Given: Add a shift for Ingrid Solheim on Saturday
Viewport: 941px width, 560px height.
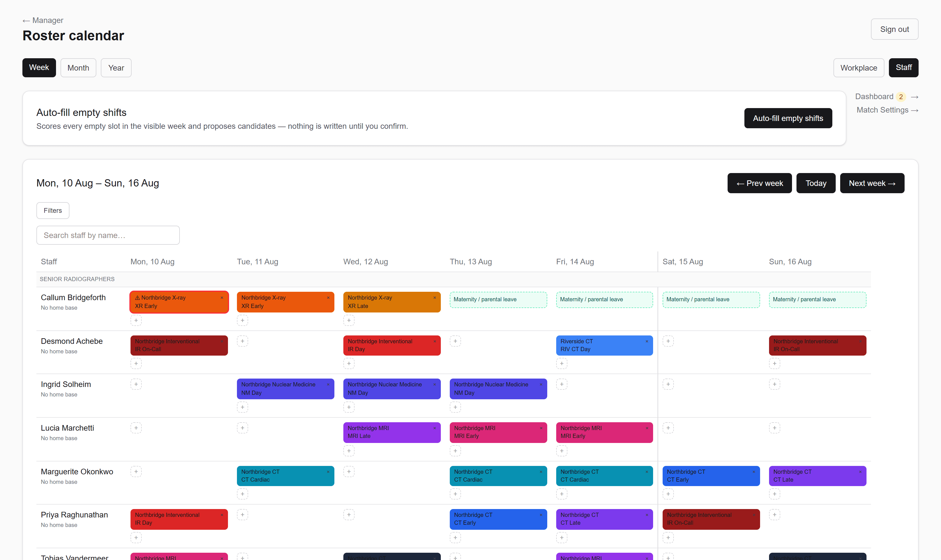Looking at the screenshot, I should (x=668, y=384).
